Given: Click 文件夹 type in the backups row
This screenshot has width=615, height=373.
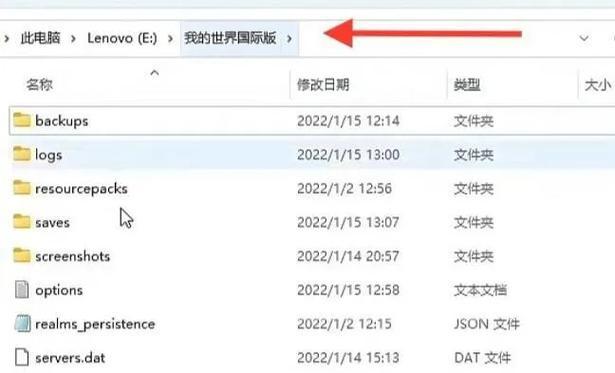Looking at the screenshot, I should click(x=474, y=121).
